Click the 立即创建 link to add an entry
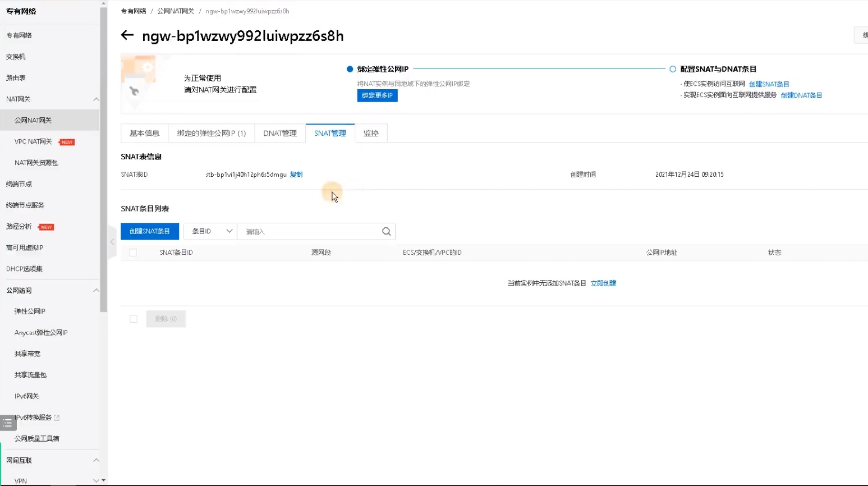The width and height of the screenshot is (868, 486). point(603,283)
